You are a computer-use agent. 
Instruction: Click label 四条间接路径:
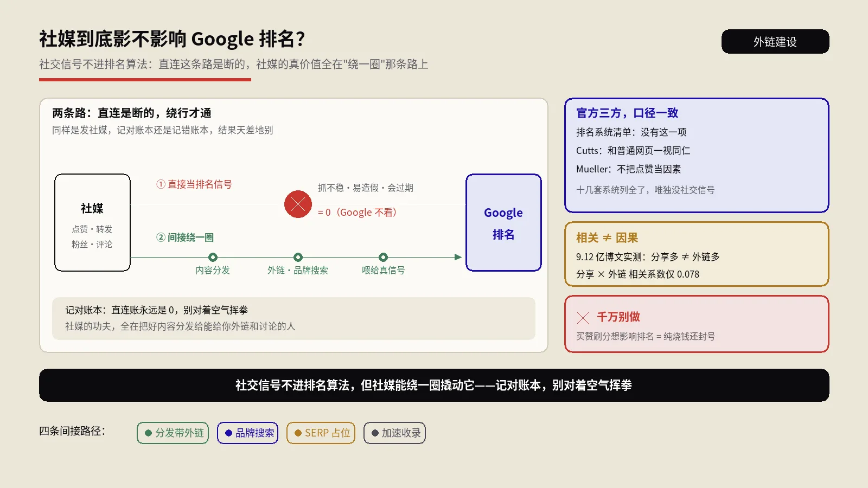click(72, 431)
